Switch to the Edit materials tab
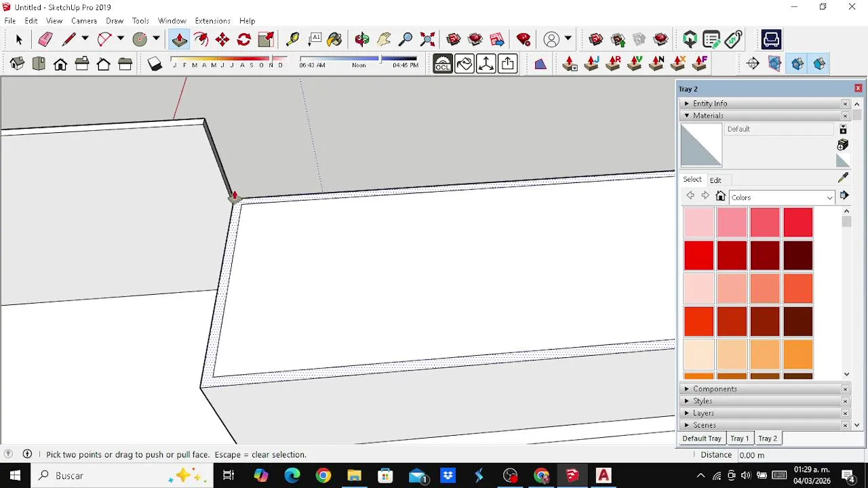868x488 pixels. (715, 180)
